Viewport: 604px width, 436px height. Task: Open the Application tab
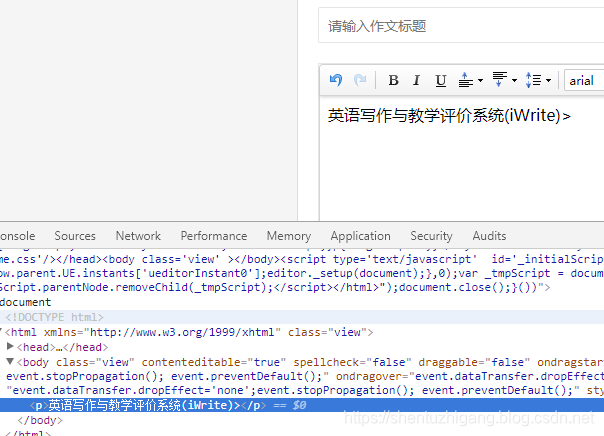click(361, 236)
